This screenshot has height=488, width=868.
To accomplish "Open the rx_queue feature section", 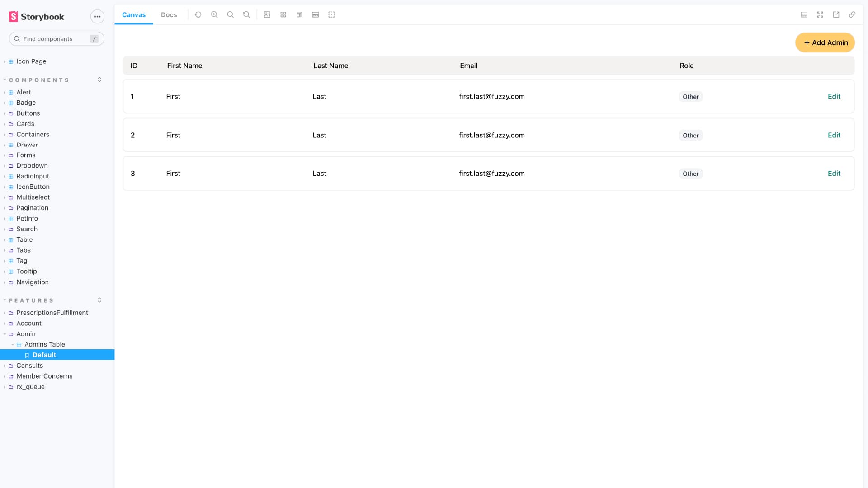I will tap(30, 387).
